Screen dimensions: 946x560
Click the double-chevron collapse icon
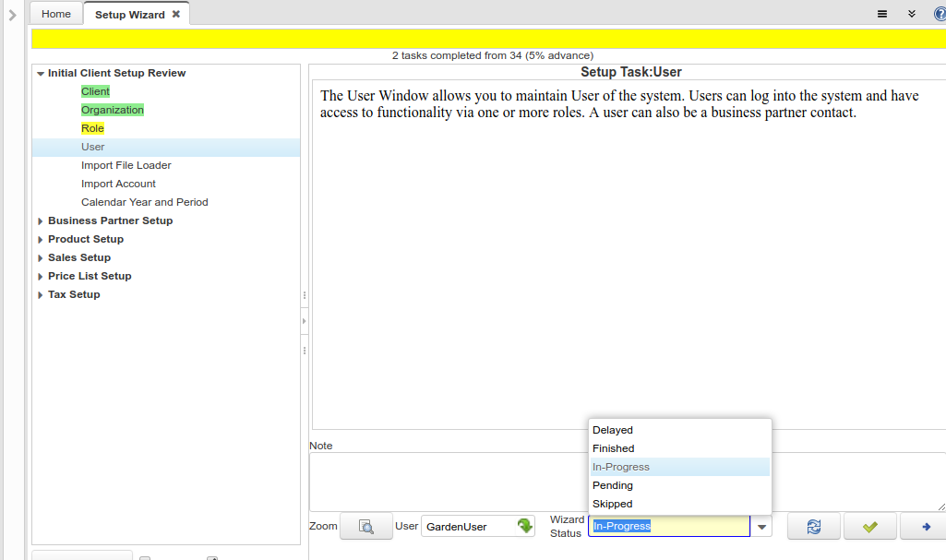912,14
